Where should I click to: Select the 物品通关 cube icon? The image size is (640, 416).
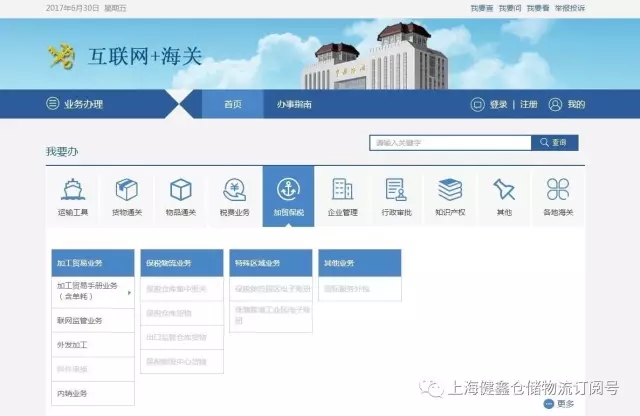pos(181,189)
